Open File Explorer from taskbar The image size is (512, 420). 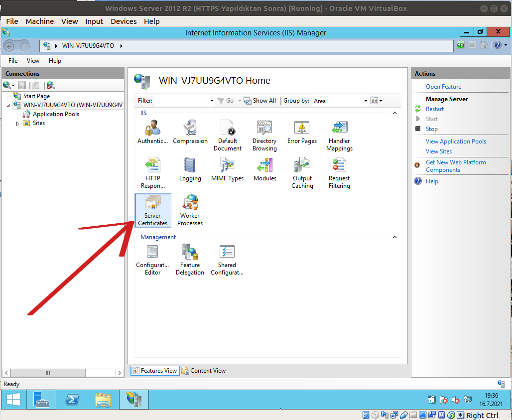pos(103,400)
